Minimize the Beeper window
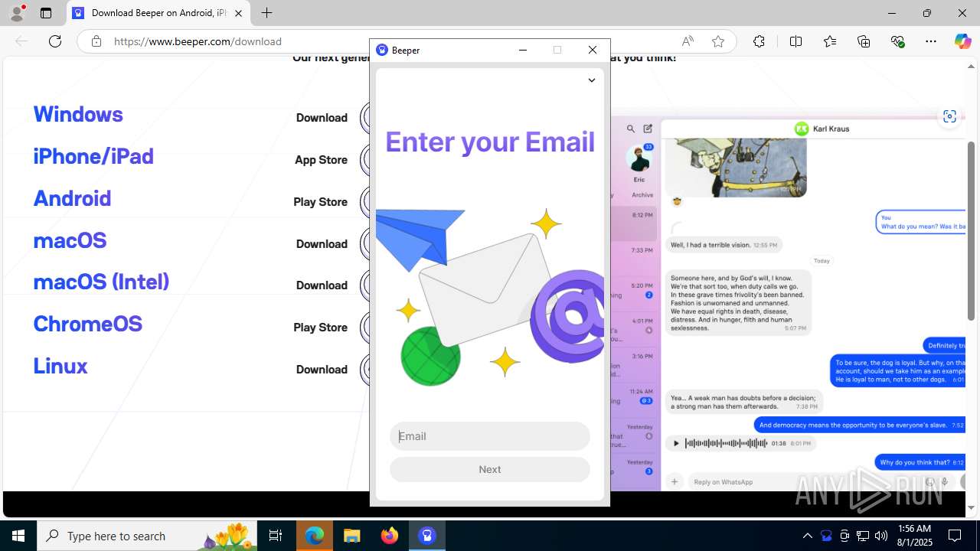This screenshot has width=980, height=551. point(523,50)
